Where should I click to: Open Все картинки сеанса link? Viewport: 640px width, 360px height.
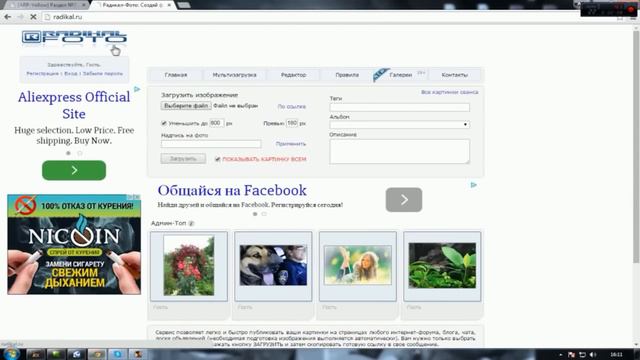pos(449,92)
